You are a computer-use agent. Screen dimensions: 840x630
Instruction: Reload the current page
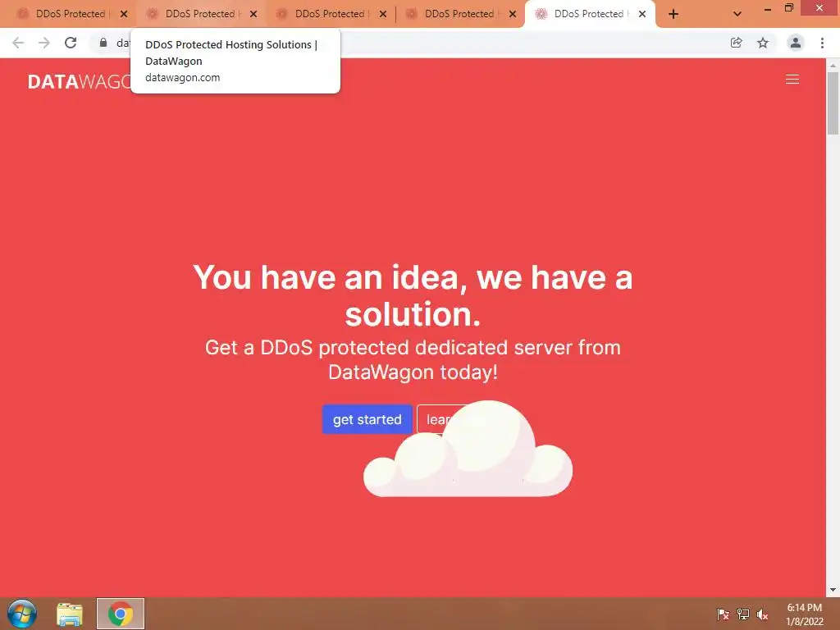click(71, 43)
